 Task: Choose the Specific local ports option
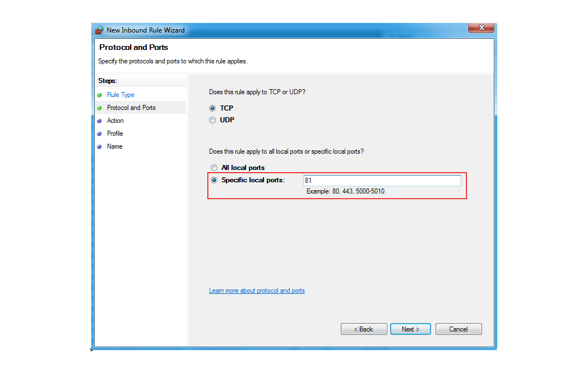pyautogui.click(x=214, y=180)
